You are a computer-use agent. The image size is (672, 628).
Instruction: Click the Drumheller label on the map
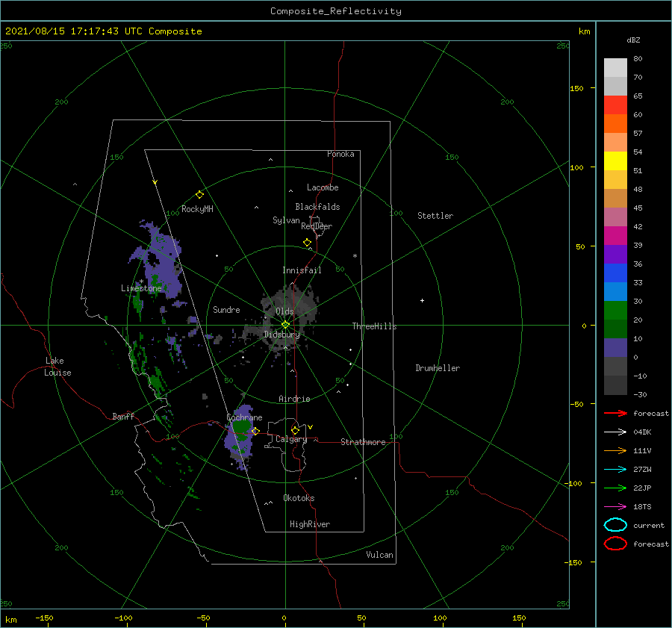pos(438,368)
